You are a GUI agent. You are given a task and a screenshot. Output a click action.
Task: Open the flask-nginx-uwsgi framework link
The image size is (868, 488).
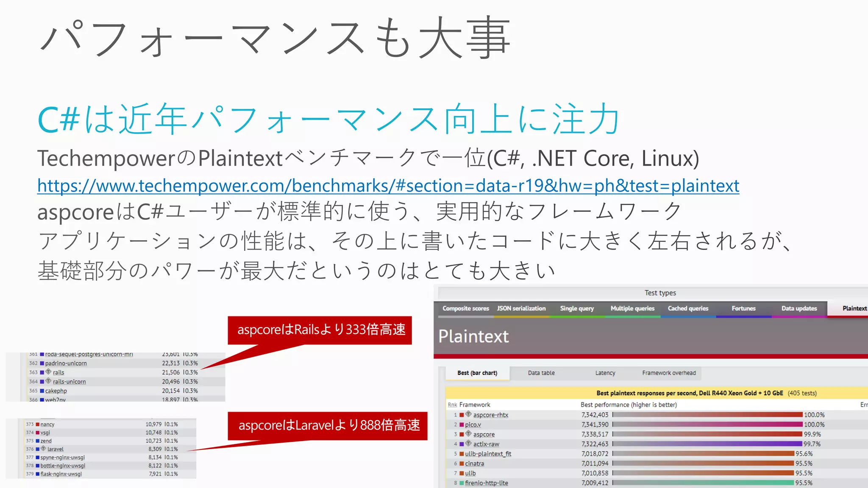coord(61,474)
